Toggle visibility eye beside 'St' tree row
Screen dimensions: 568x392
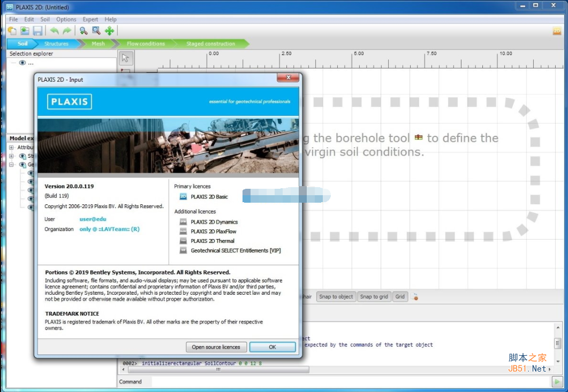[22, 156]
